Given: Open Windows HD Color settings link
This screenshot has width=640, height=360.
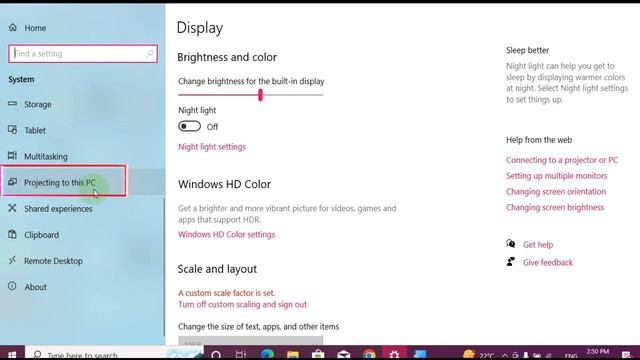Looking at the screenshot, I should pos(227,235).
